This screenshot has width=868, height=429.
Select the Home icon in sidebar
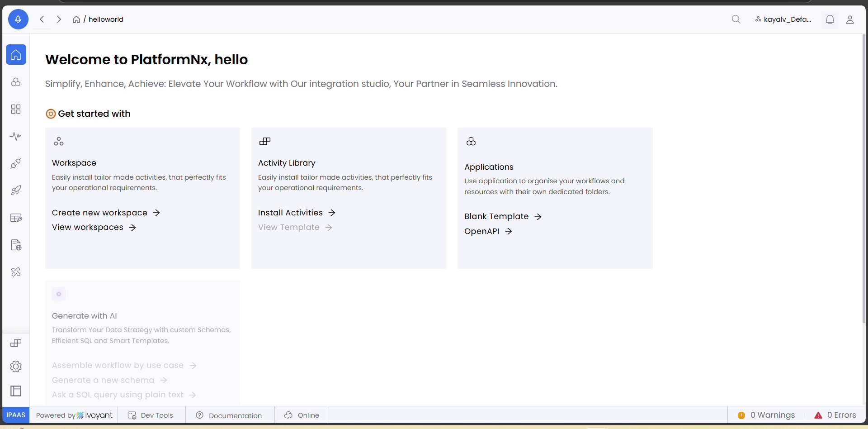point(16,55)
